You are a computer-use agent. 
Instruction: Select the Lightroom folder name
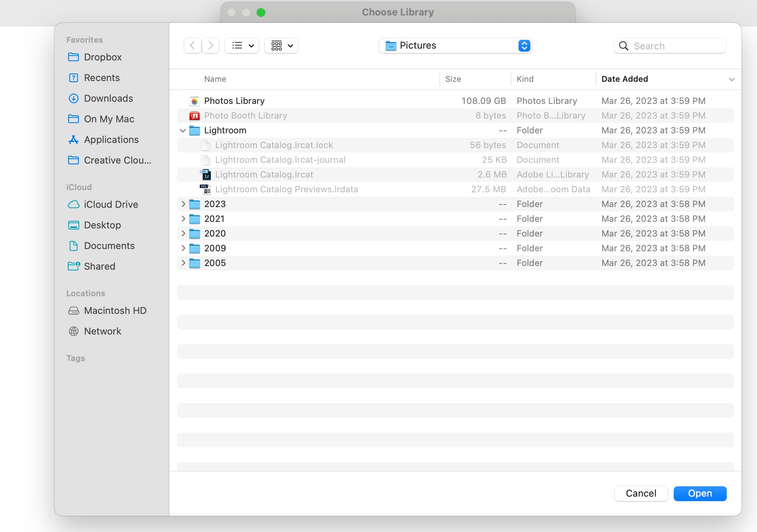pos(225,130)
